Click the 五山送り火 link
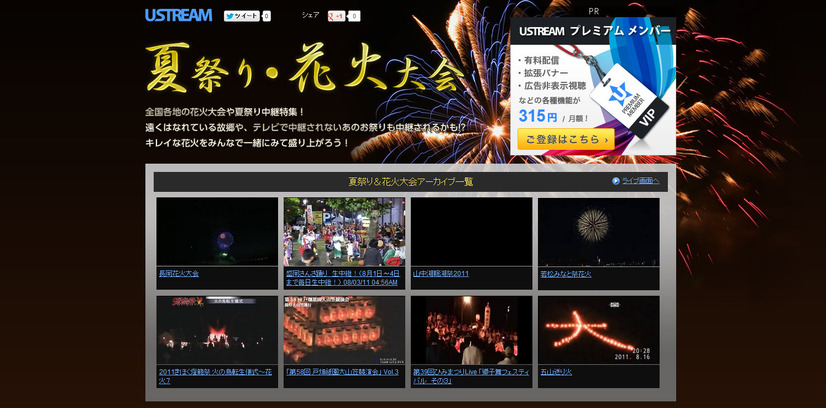Image resolution: width=826 pixels, height=408 pixels. (556, 372)
